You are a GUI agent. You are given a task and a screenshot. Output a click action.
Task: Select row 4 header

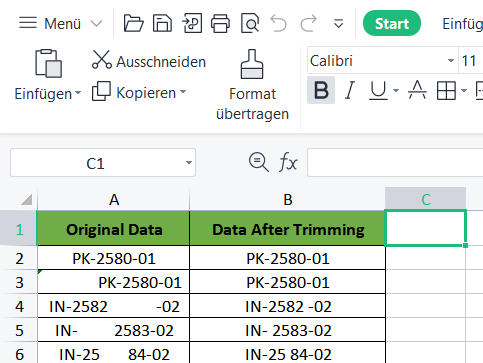coord(19,306)
